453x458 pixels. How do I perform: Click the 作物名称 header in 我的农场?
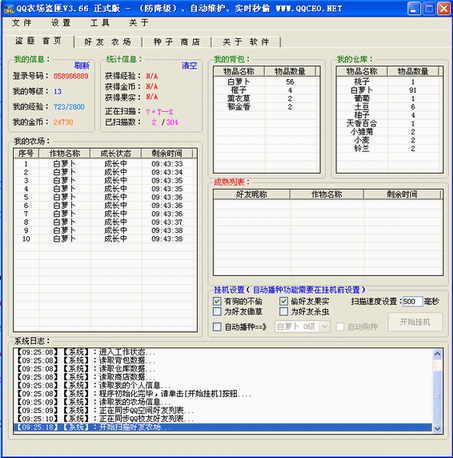65,153
